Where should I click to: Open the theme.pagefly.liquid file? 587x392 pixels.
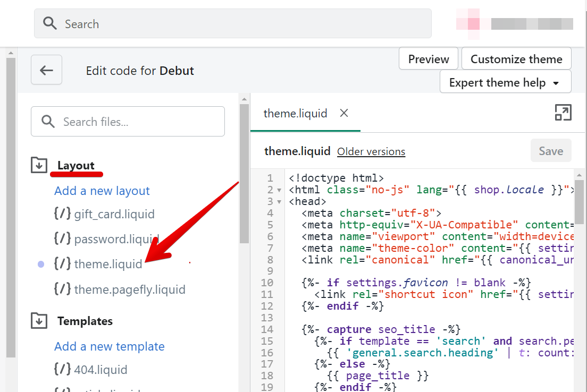(x=131, y=289)
